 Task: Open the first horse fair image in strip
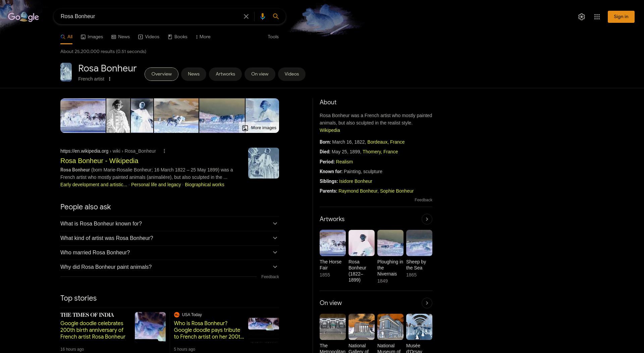[83, 116]
